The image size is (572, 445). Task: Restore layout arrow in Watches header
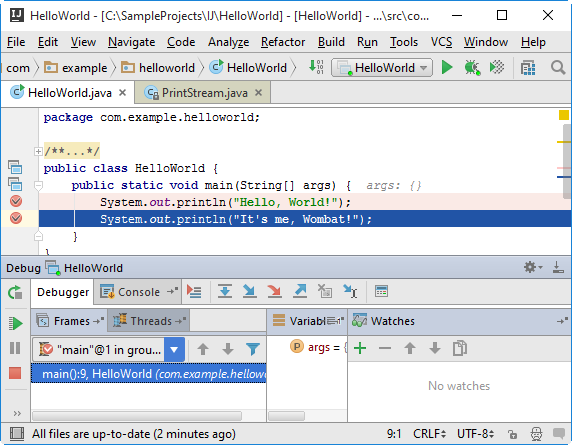coord(562,321)
